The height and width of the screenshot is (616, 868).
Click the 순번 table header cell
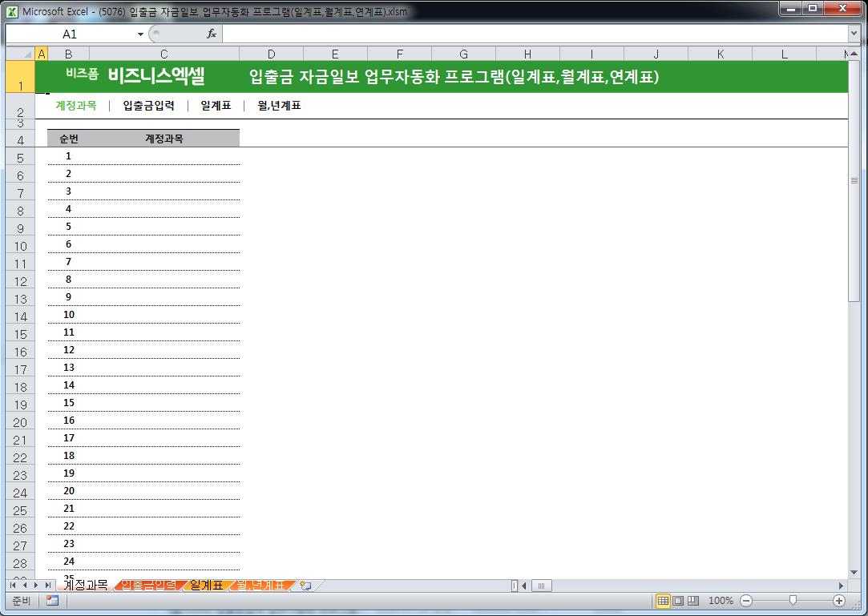[x=69, y=139]
